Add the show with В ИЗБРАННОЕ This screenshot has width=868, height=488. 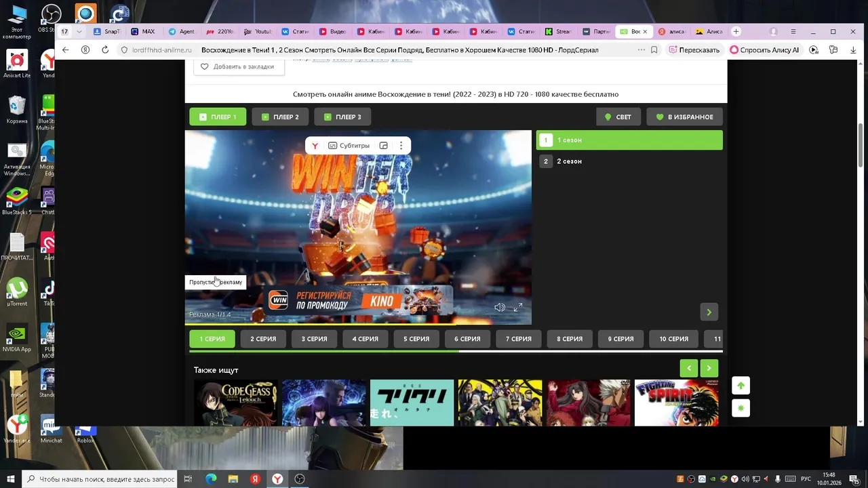point(684,117)
